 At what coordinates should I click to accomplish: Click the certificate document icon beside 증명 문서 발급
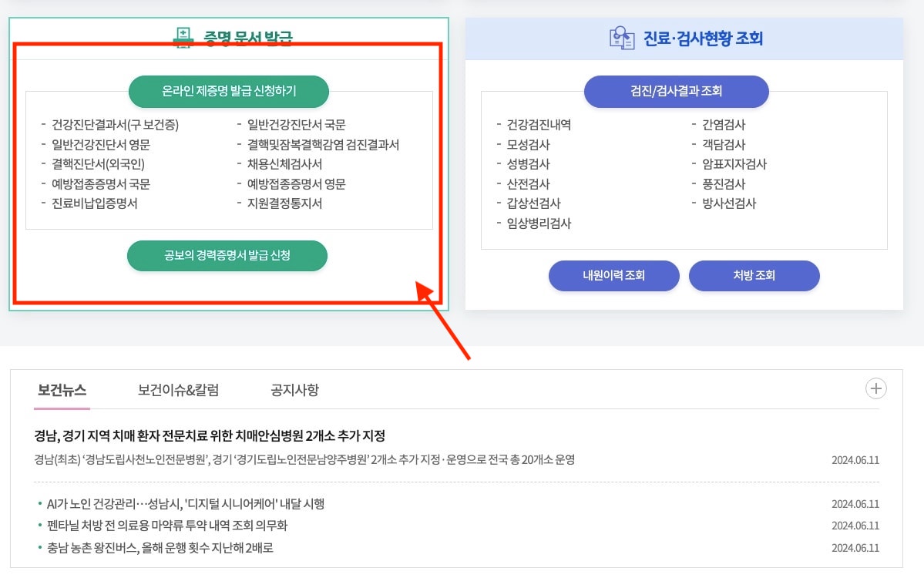183,38
